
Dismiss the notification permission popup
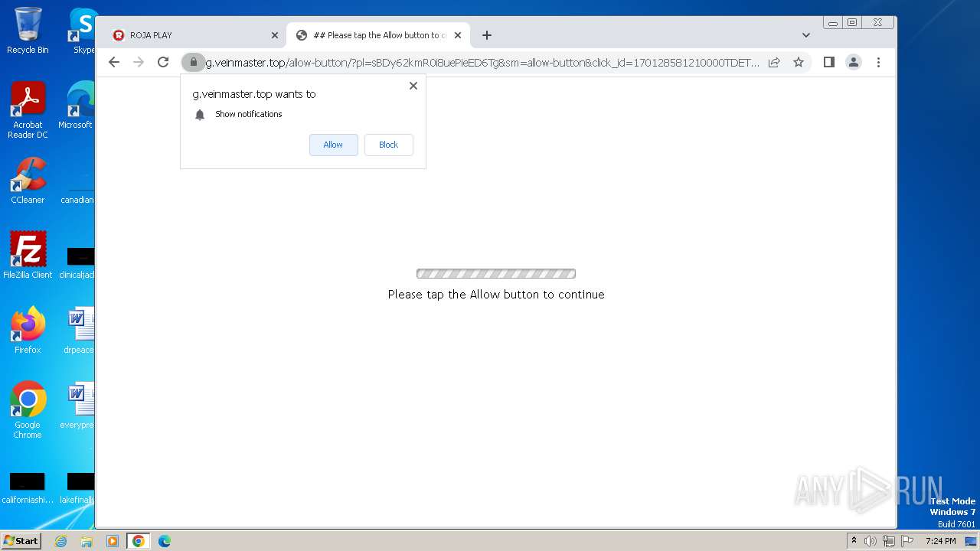(x=413, y=86)
